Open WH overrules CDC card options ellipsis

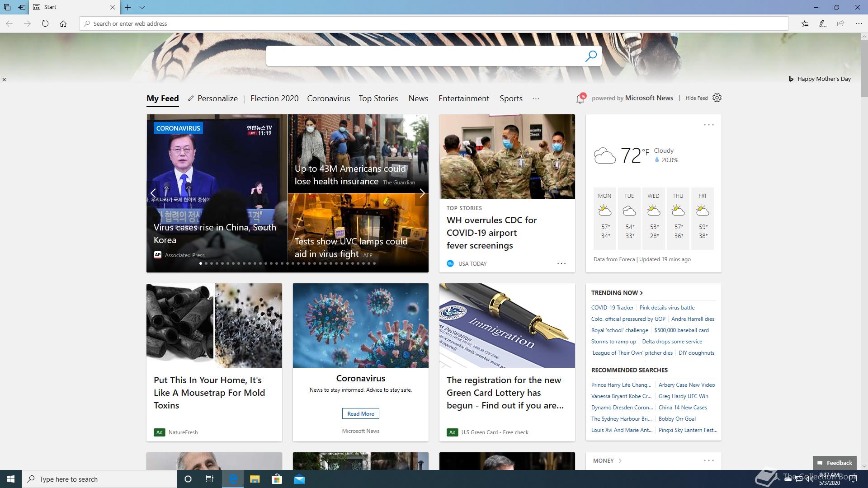click(561, 263)
